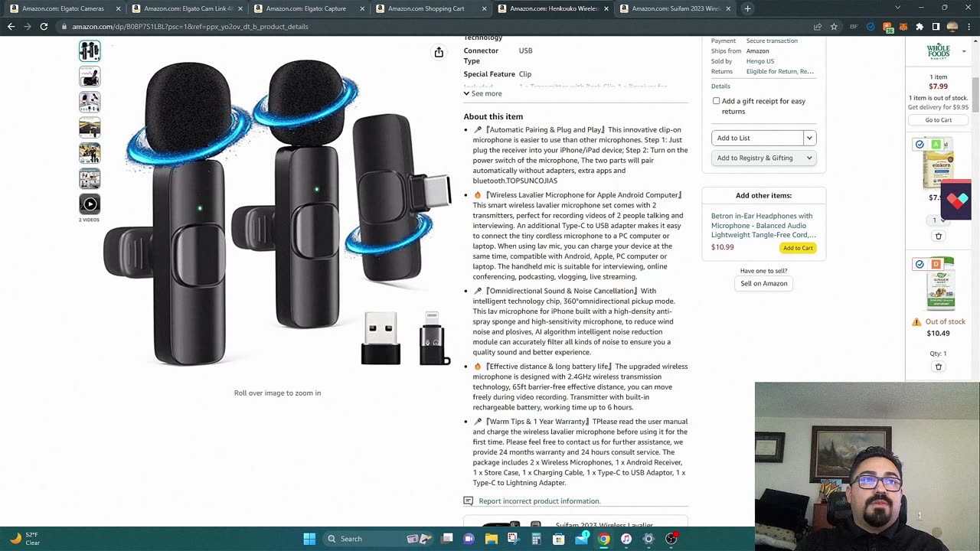Open the Report incorrect product information link

click(x=539, y=501)
